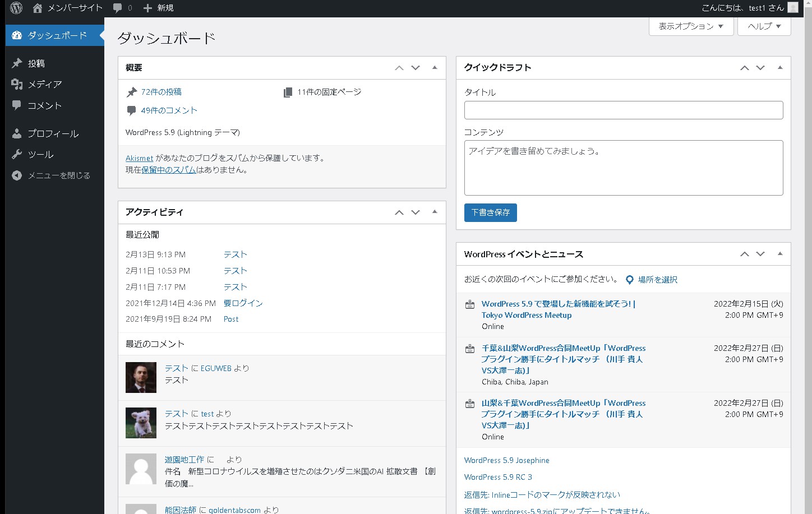Click the プロフィール user icon
Viewport: 812px width, 514px height.
[x=16, y=133]
